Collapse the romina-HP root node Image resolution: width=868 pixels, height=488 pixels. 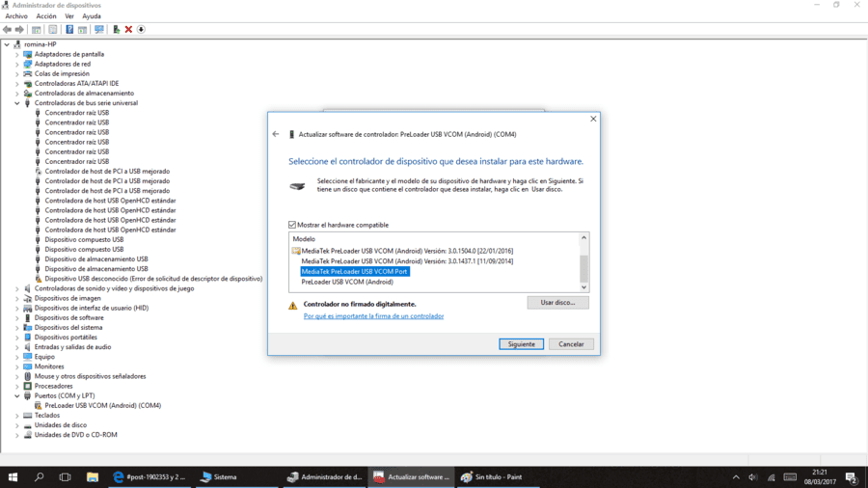(7, 44)
